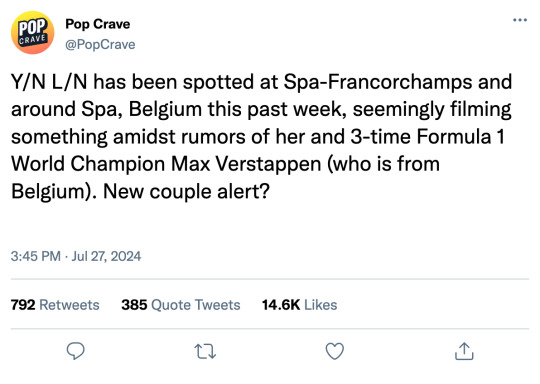Open the share upload icon
The image size is (540, 384).
[464, 351]
